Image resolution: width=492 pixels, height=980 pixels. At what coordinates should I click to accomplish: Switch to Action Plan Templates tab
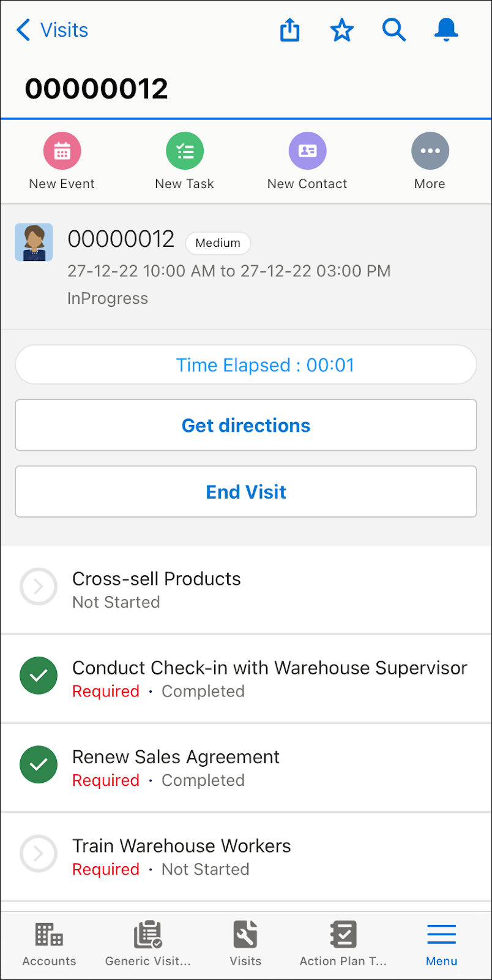tap(343, 944)
